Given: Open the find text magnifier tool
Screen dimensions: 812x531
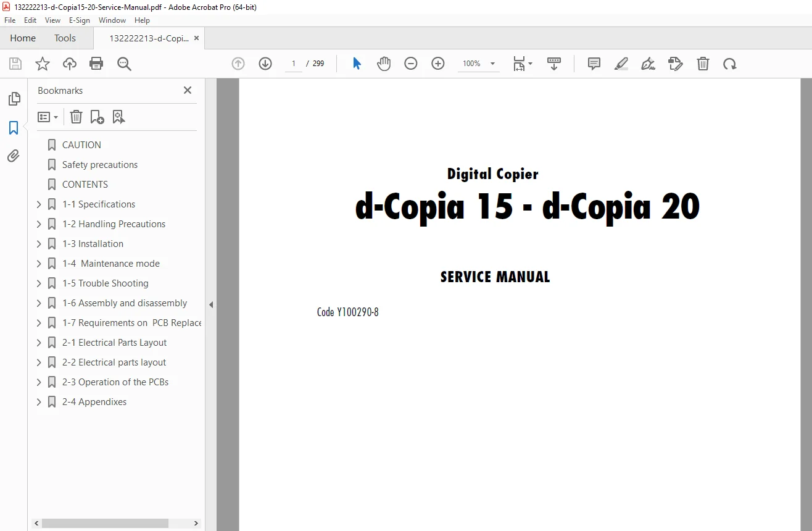Looking at the screenshot, I should (x=124, y=64).
